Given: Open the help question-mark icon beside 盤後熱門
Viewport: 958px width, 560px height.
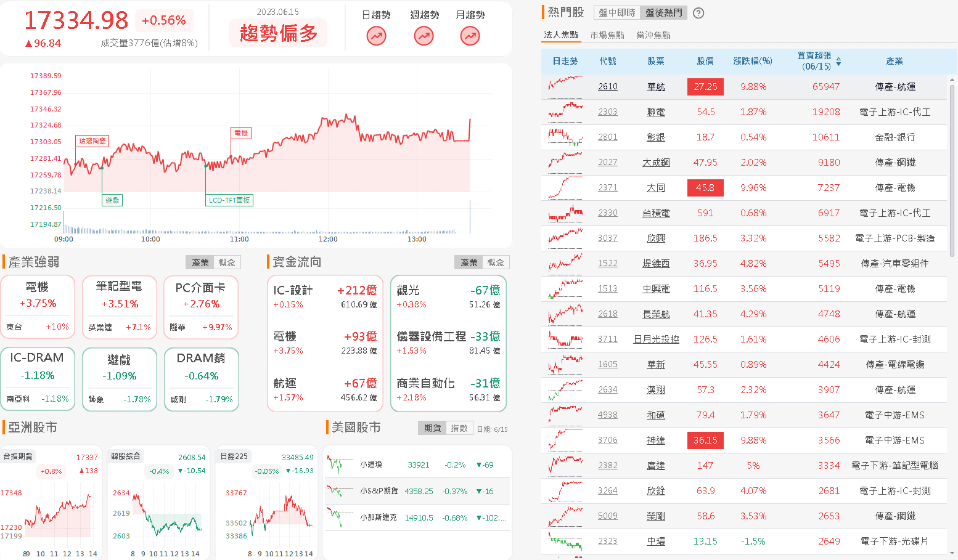Looking at the screenshot, I should tap(698, 13).
